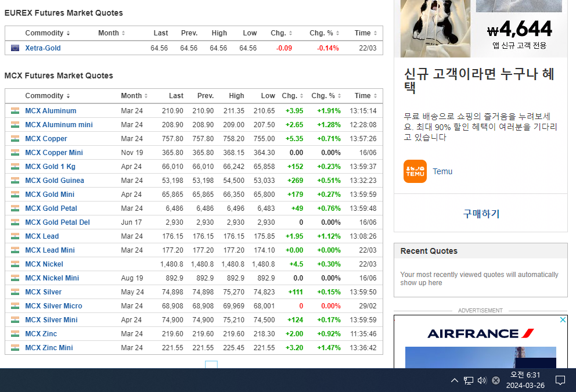Open the MCX Lead Mini link

[x=50, y=250]
